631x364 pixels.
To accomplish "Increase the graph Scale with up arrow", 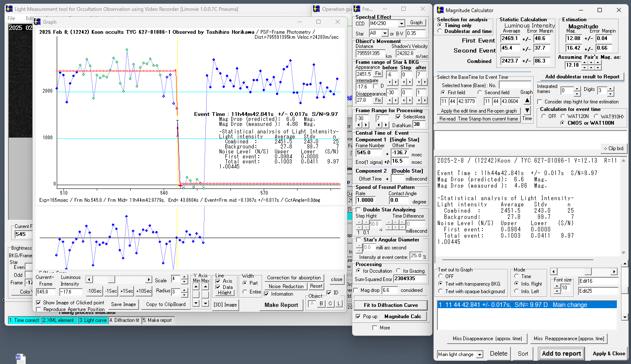I will [x=184, y=277].
